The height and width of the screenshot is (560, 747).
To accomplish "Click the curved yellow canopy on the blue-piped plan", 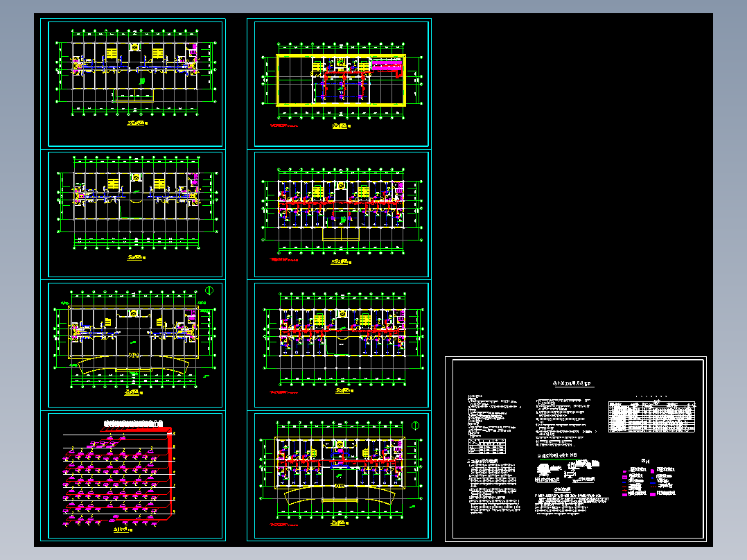I will [133, 366].
